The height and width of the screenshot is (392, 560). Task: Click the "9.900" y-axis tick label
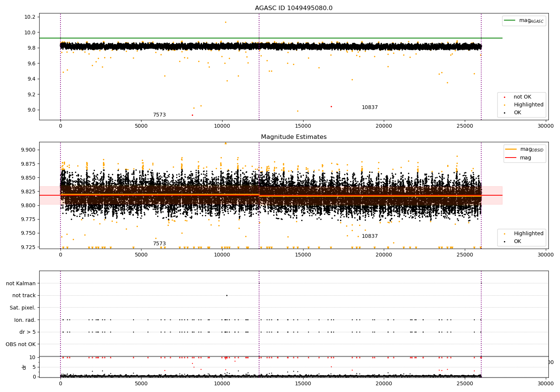coord(28,150)
